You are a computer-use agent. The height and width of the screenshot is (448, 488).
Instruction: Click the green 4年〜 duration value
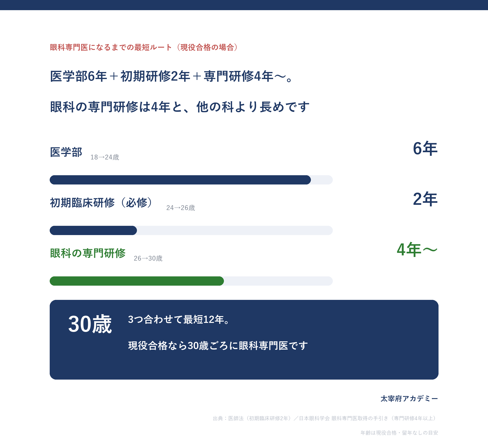click(417, 250)
